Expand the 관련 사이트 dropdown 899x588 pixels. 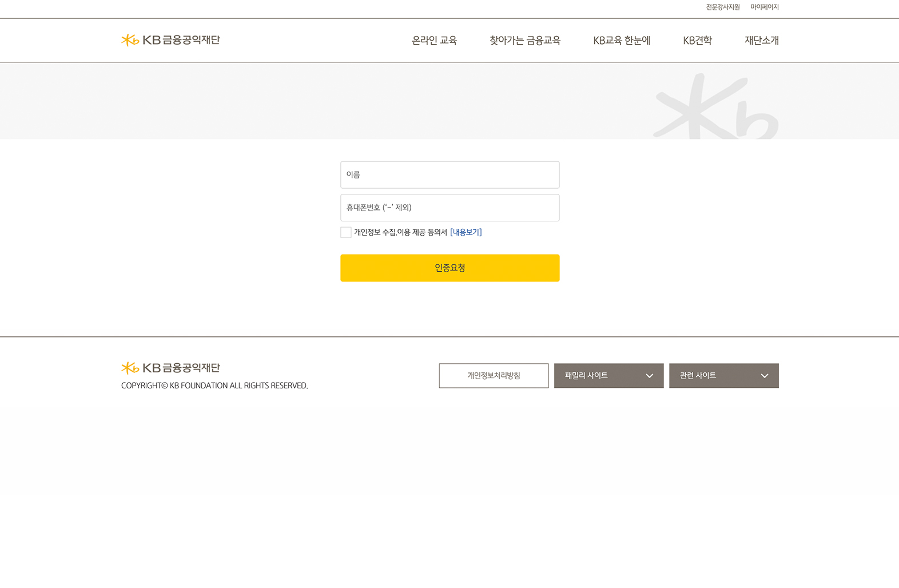(x=724, y=376)
